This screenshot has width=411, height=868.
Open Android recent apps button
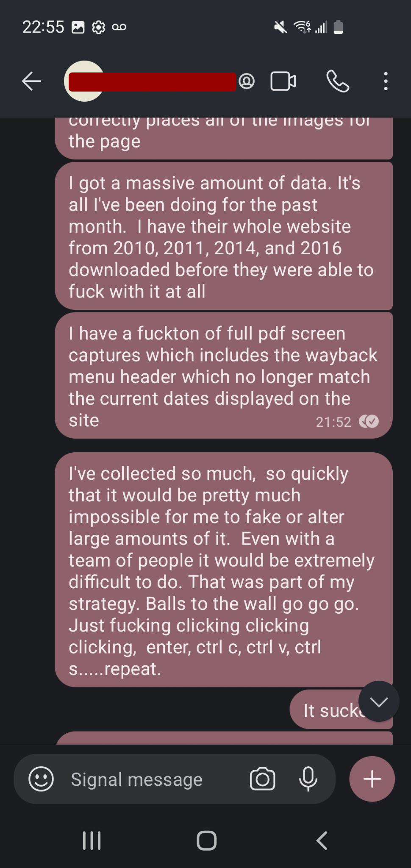[92, 840]
